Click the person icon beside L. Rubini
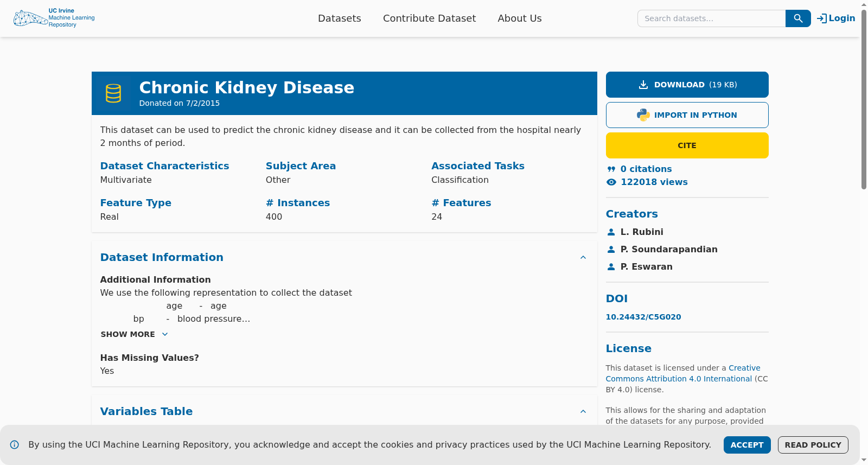 [611, 232]
